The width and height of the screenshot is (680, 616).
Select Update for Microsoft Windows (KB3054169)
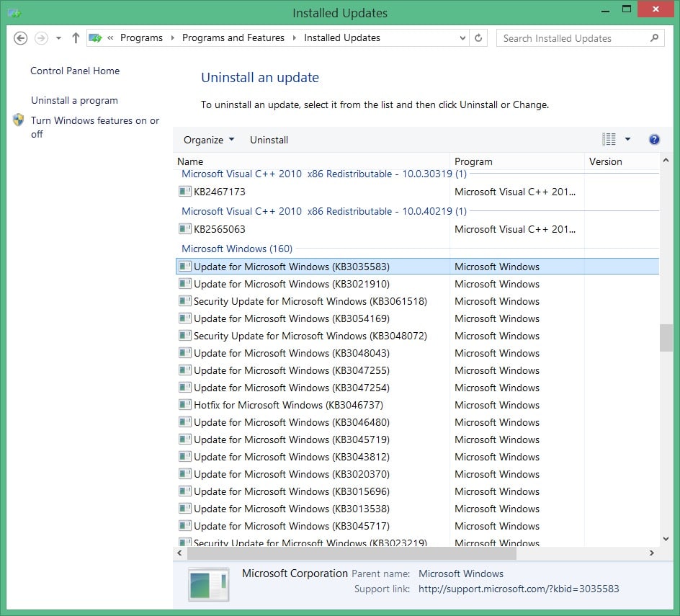tap(417, 318)
